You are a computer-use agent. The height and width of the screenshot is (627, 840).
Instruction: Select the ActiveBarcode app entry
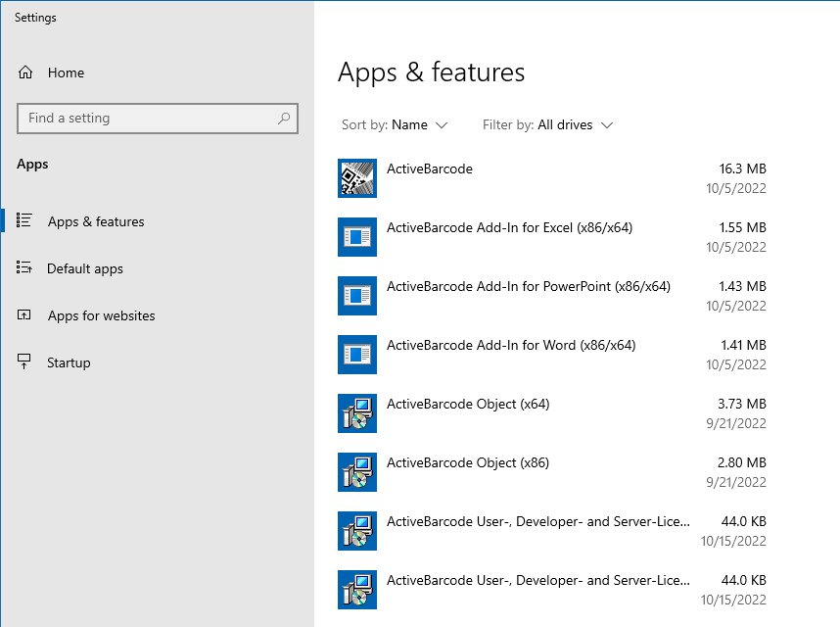[552, 178]
